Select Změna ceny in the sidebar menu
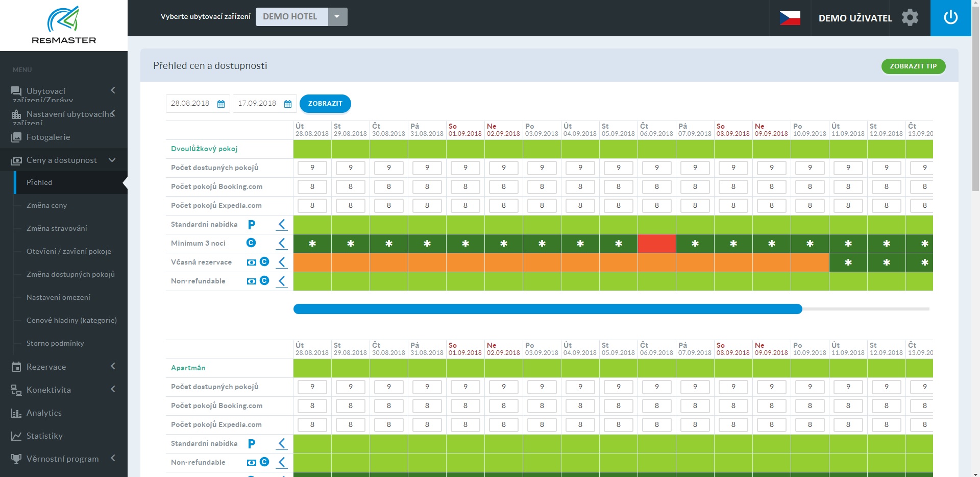Screen dimensions: 980x477 [x=46, y=205]
